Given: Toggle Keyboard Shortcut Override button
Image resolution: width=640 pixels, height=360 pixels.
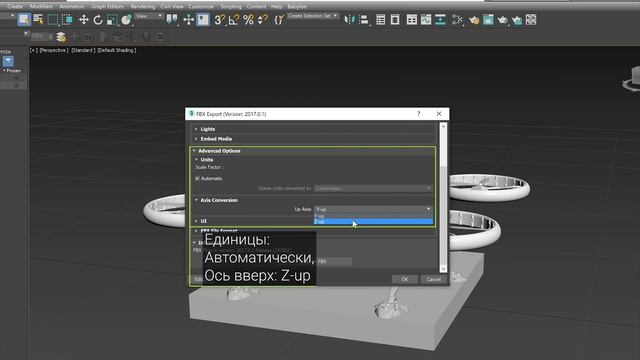Looking at the screenshot, I should 203,20.
